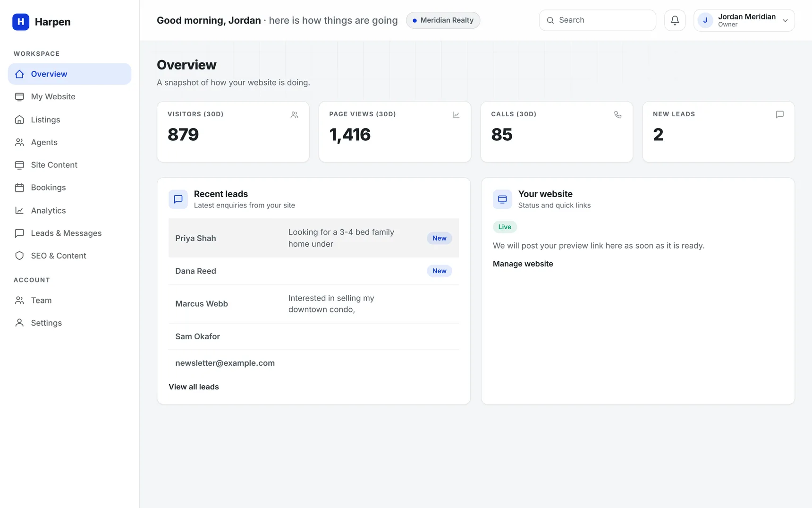This screenshot has width=812, height=508.
Task: Go to Overview in sidebar
Action: click(x=69, y=74)
